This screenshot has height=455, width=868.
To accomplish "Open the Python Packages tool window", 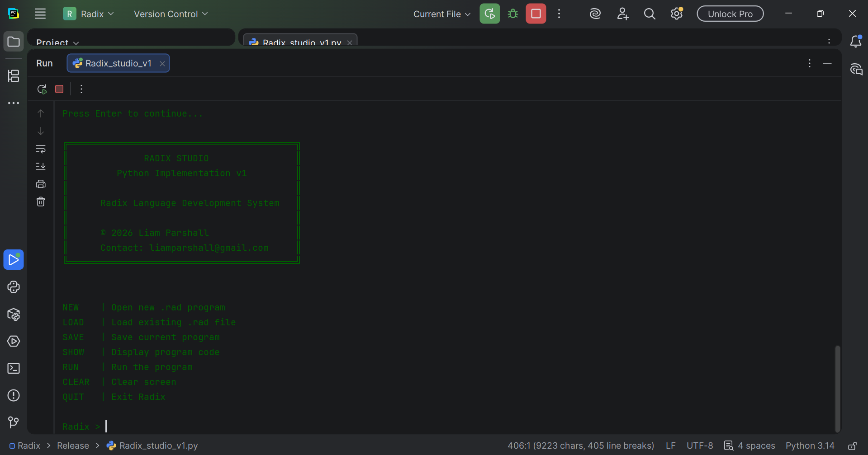I will click(x=14, y=314).
